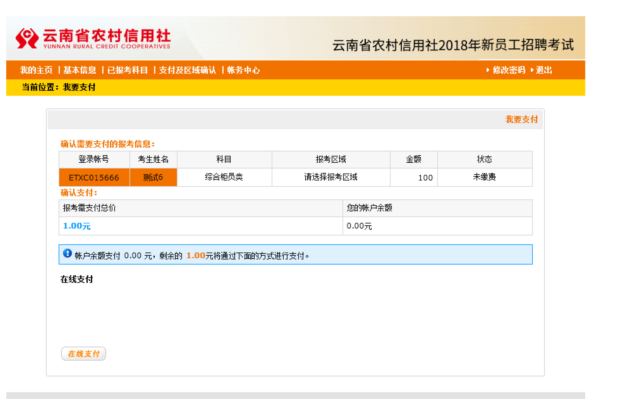The image size is (621, 411).
Task: Open 帐务中心 menu item
Action: (243, 70)
